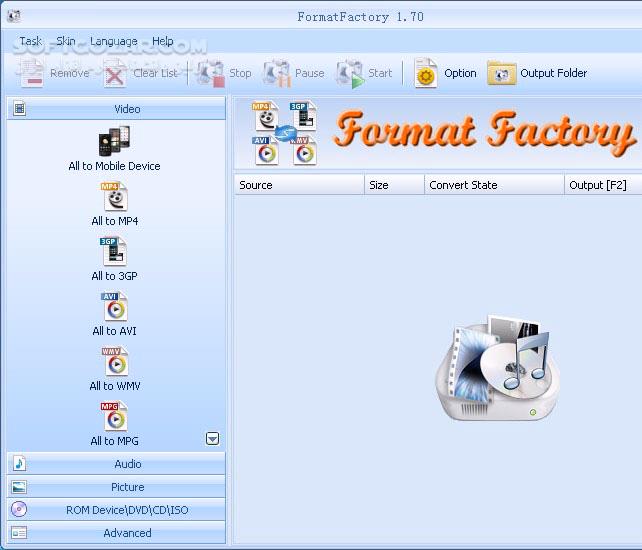This screenshot has width=642, height=550.
Task: Click the Start label
Action: pos(380,73)
